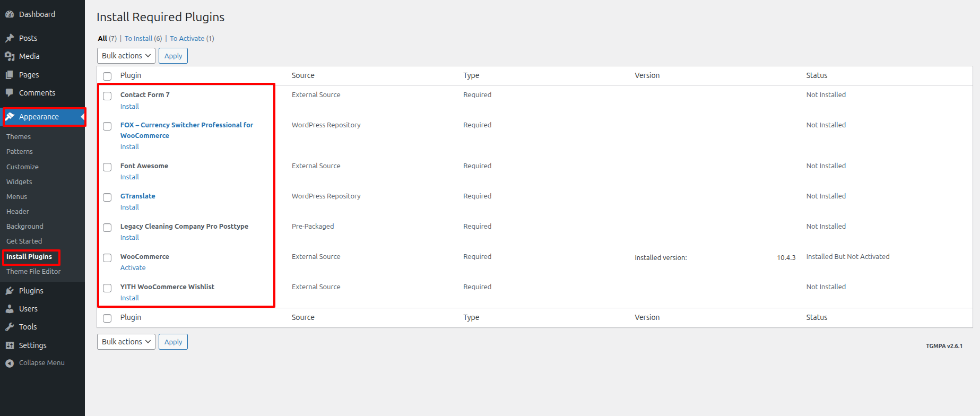Install the GTranslate plugin
Viewport: 980px width, 416px height.
(x=129, y=207)
